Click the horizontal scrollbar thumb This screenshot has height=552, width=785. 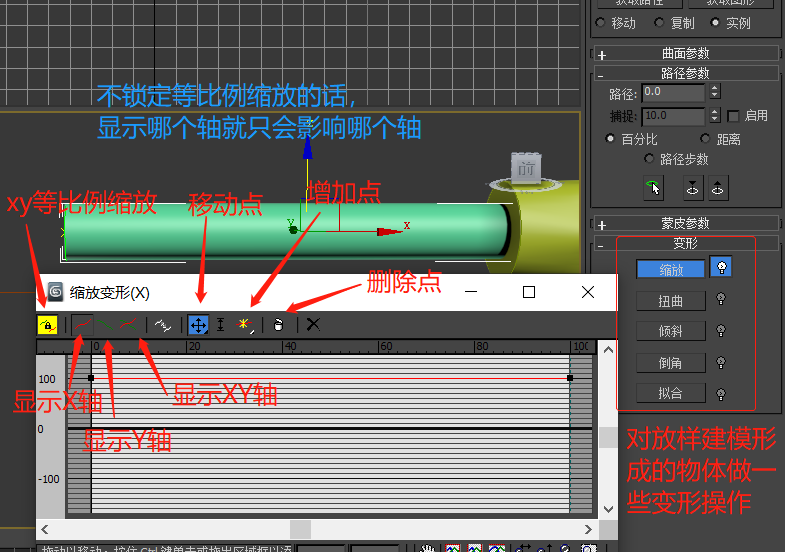[300, 529]
